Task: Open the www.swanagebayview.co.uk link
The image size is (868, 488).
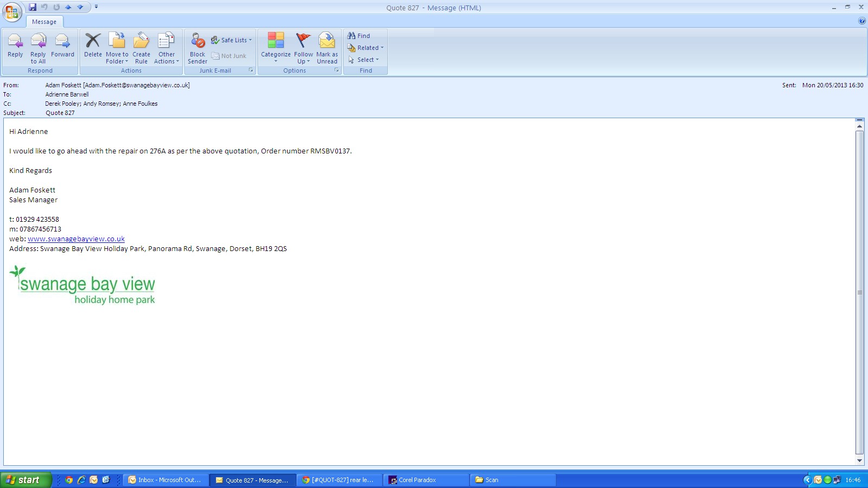Action: (76, 239)
